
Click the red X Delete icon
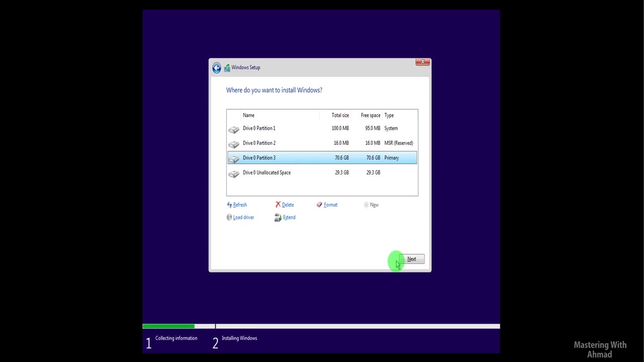pos(278,205)
